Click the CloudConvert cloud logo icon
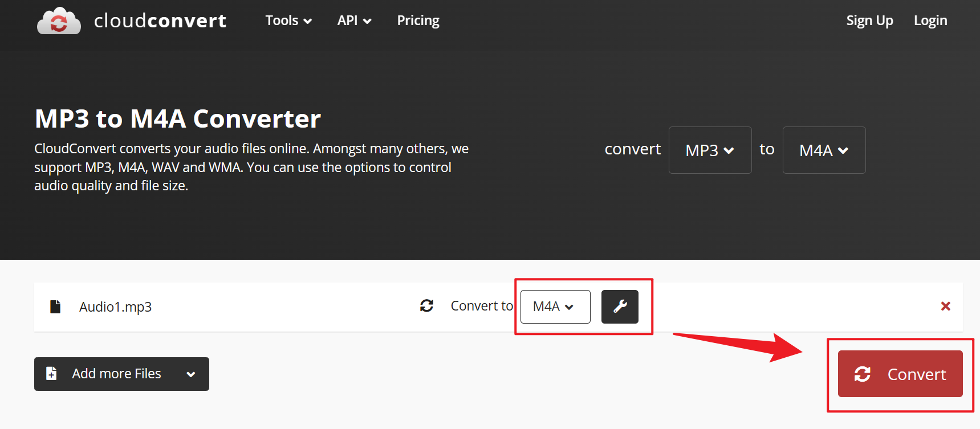 click(59, 21)
